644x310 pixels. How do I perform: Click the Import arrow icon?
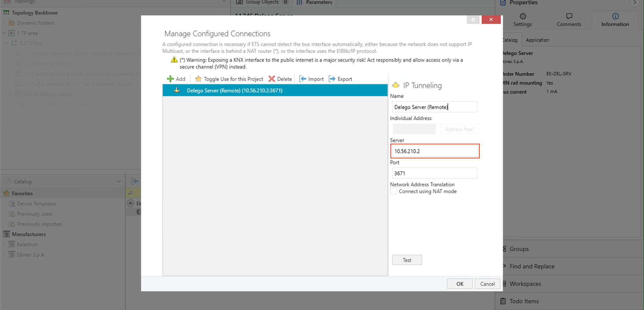(303, 79)
